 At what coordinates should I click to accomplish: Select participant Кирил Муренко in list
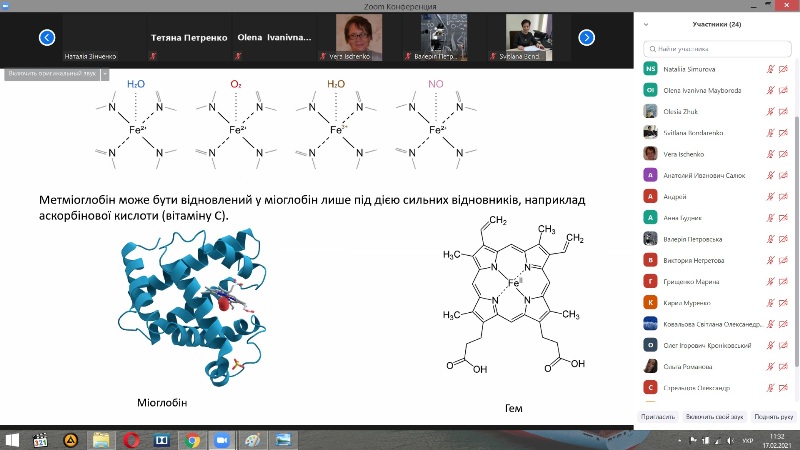coord(700,302)
